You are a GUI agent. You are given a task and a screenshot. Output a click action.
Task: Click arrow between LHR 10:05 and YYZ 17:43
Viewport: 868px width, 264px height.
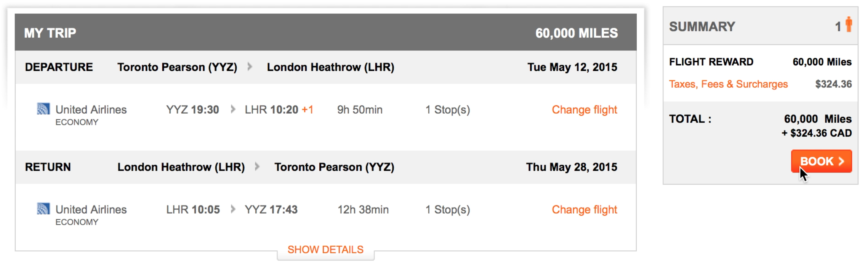[233, 209]
